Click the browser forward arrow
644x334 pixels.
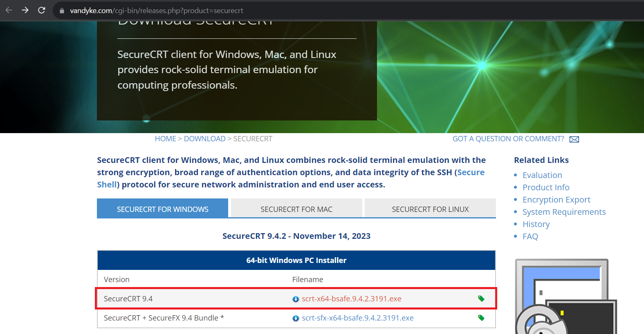pos(25,10)
